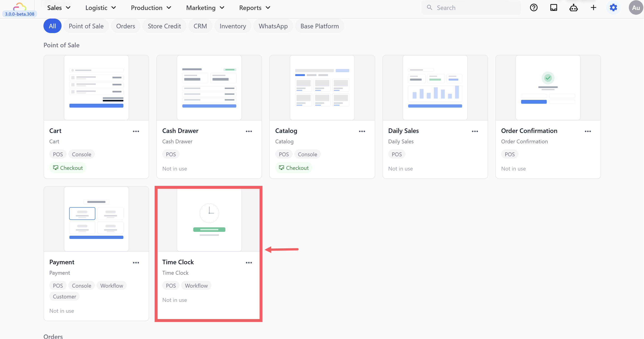
Task: Open Daily Sales card three-dot menu
Action: pyautogui.click(x=475, y=131)
